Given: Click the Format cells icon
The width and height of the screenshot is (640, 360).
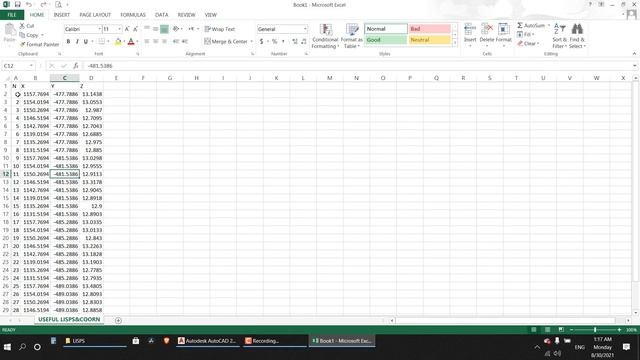Looking at the screenshot, I should point(503,29).
